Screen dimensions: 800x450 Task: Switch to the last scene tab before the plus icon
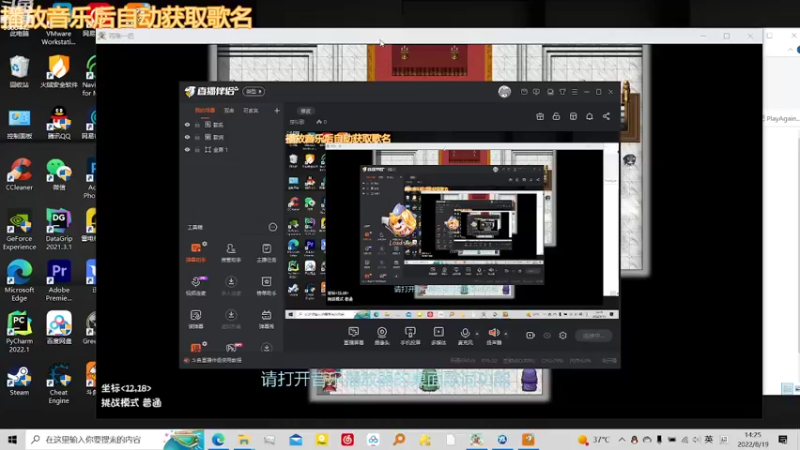click(x=251, y=110)
